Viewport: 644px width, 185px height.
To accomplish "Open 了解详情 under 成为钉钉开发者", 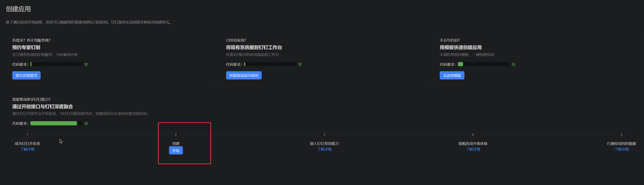I will (27, 149).
